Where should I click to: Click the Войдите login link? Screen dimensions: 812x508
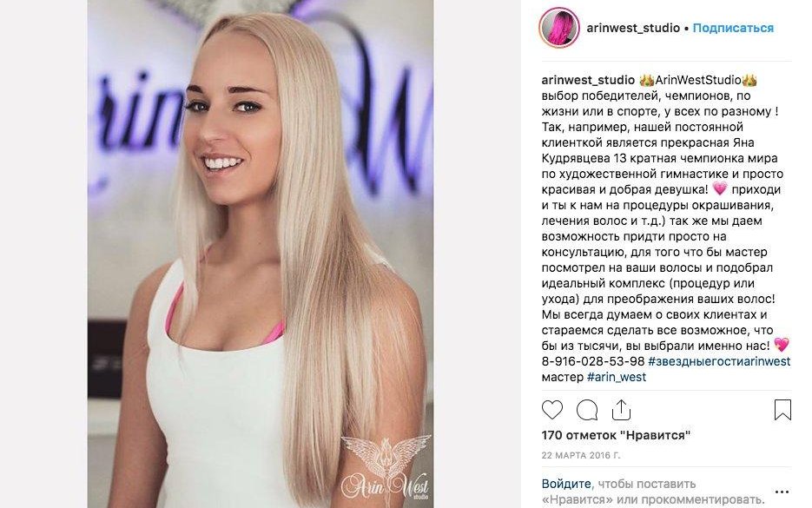[566, 484]
